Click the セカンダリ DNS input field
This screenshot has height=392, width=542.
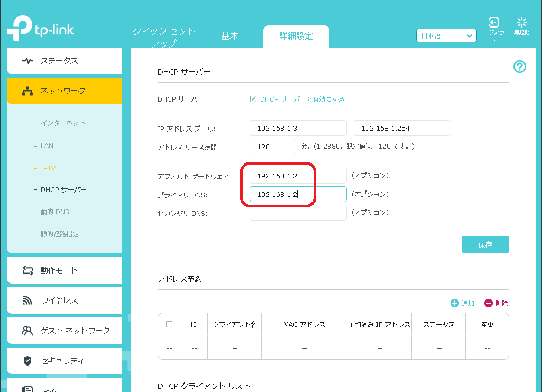pos(298,213)
